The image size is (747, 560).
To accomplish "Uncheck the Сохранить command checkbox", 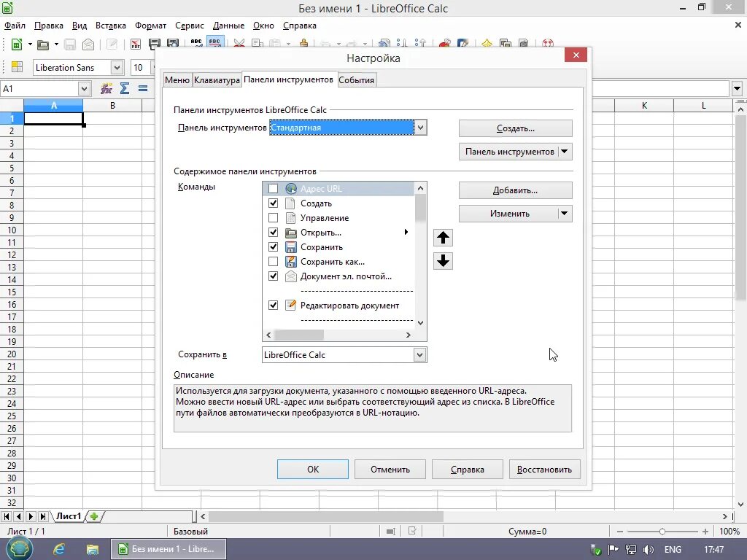I will point(273,247).
